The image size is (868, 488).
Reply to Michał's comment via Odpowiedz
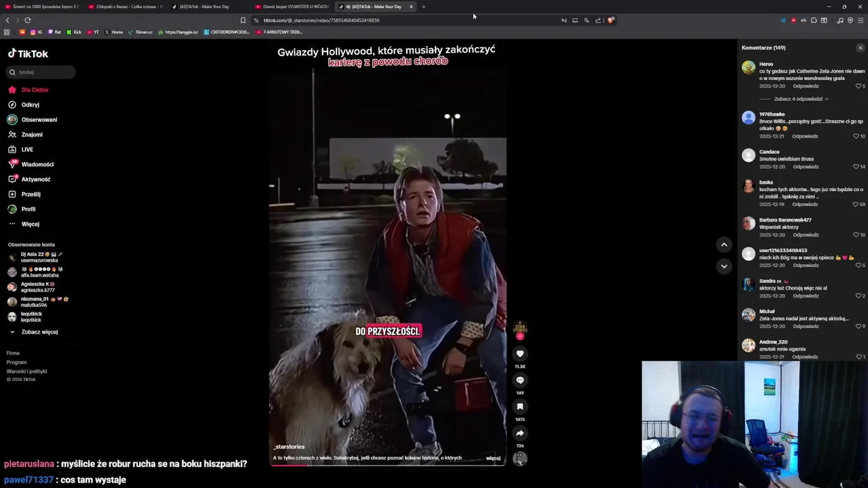(x=806, y=326)
